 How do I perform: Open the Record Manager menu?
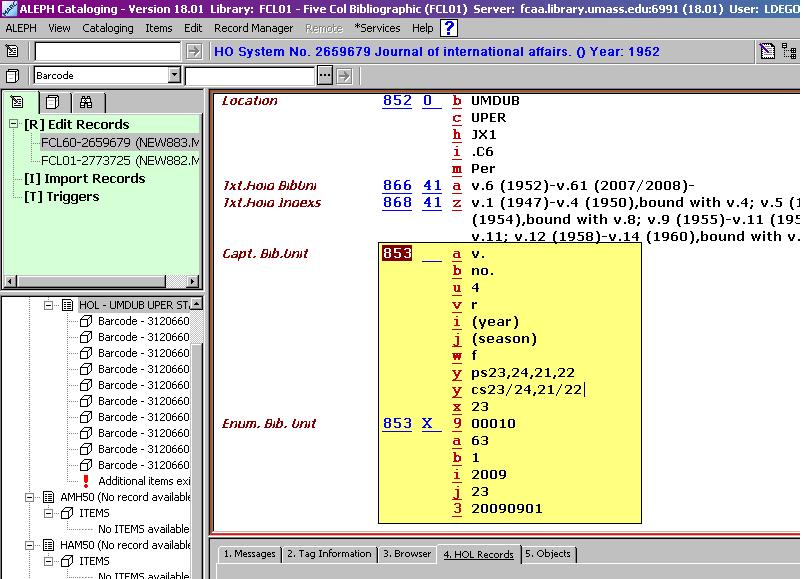pos(253,28)
